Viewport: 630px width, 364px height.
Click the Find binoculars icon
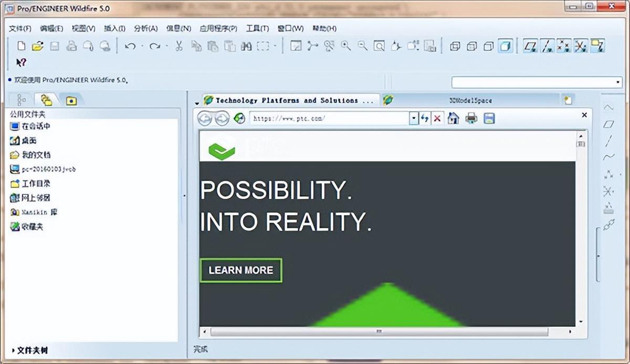pyautogui.click(x=246, y=46)
